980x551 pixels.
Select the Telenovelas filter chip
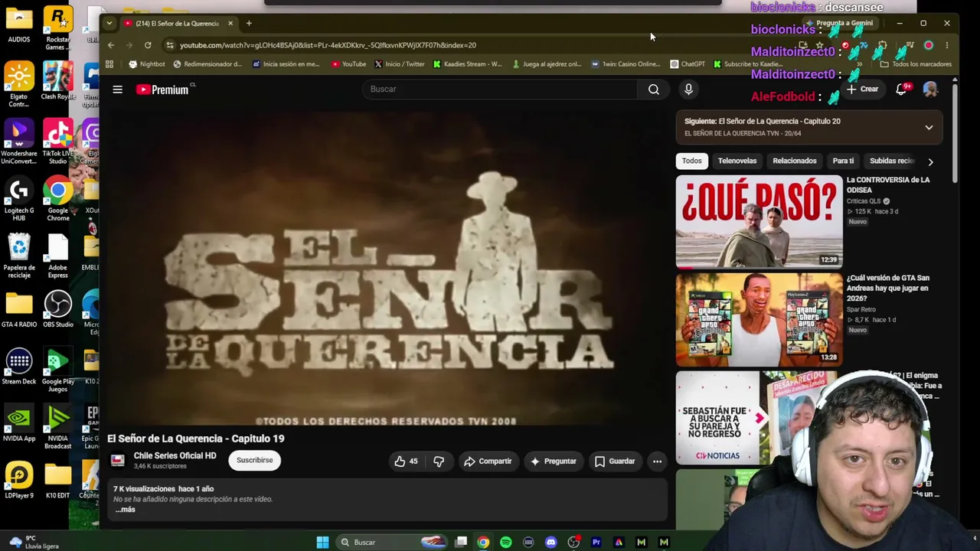pos(737,161)
